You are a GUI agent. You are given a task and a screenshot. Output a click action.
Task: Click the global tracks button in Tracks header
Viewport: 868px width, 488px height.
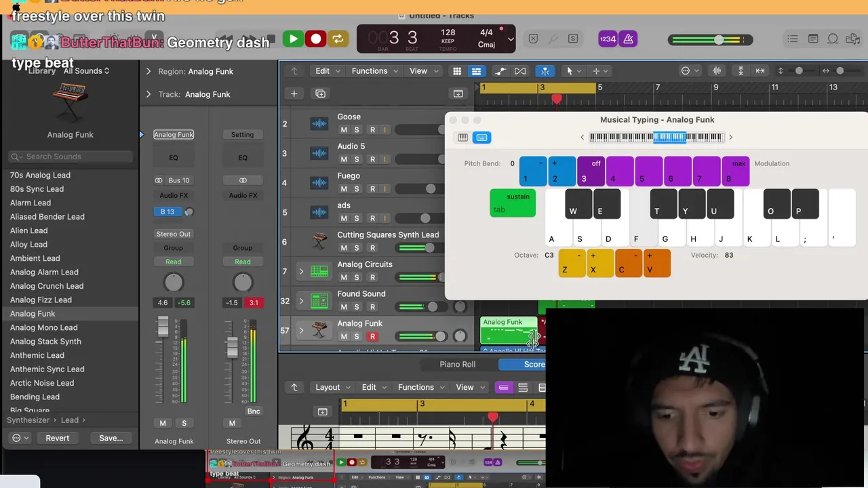pyautogui.click(x=458, y=94)
